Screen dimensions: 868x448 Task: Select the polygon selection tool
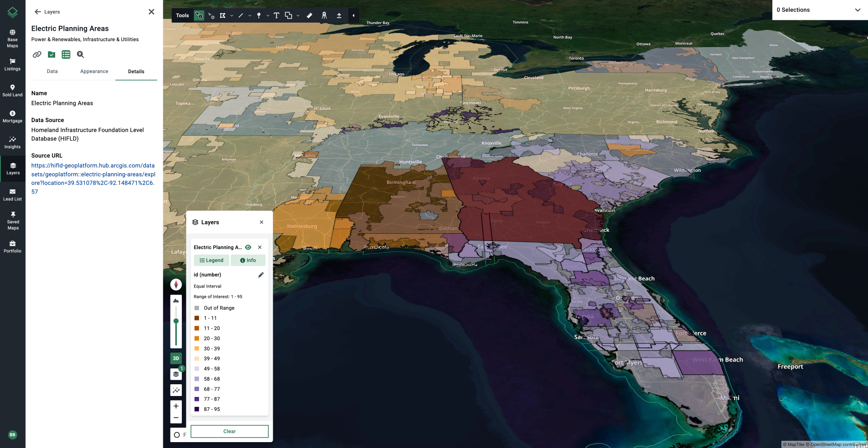(x=223, y=15)
